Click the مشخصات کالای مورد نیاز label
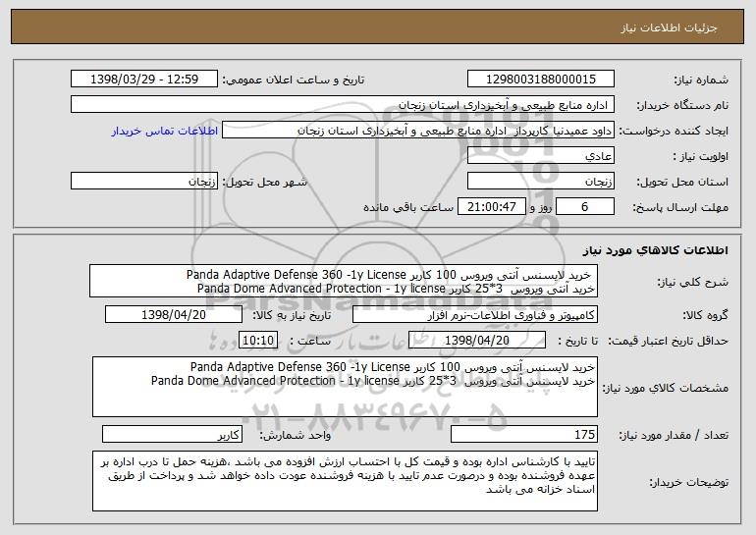The height and width of the screenshot is (535, 756). pyautogui.click(x=666, y=388)
